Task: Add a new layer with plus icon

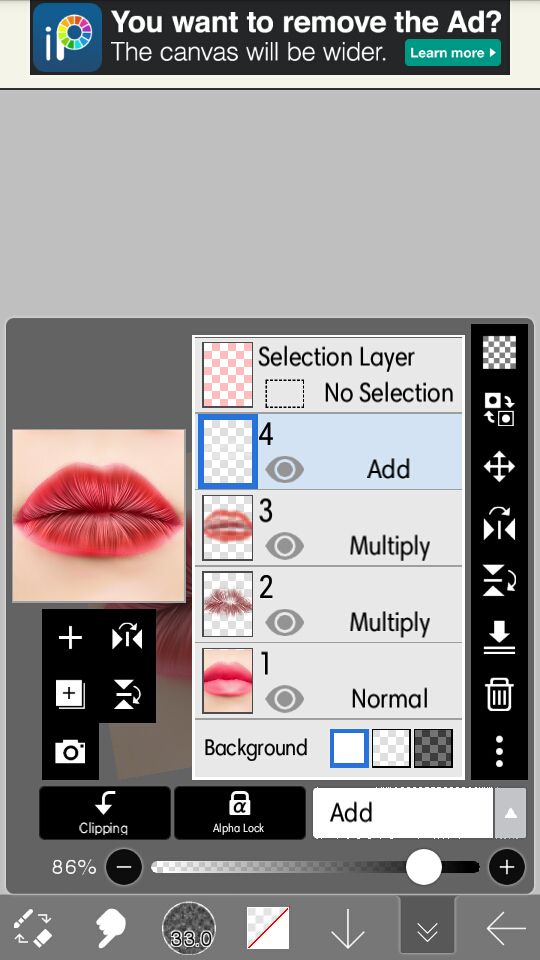Action: tap(70, 638)
